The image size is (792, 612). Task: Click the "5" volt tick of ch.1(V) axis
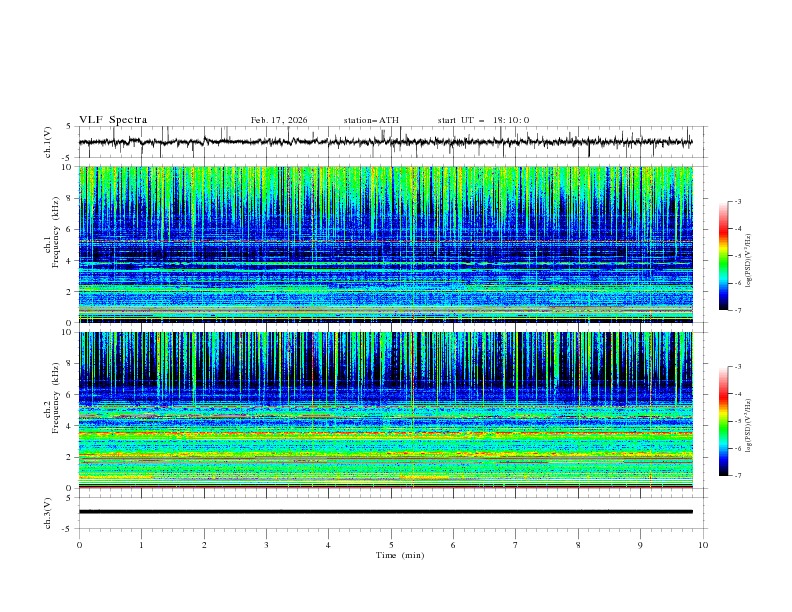pyautogui.click(x=71, y=126)
